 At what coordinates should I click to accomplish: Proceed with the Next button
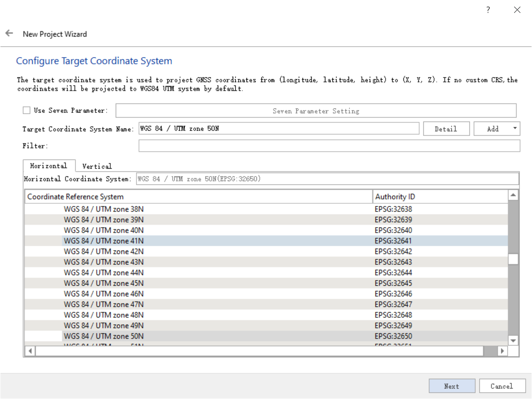tap(452, 386)
